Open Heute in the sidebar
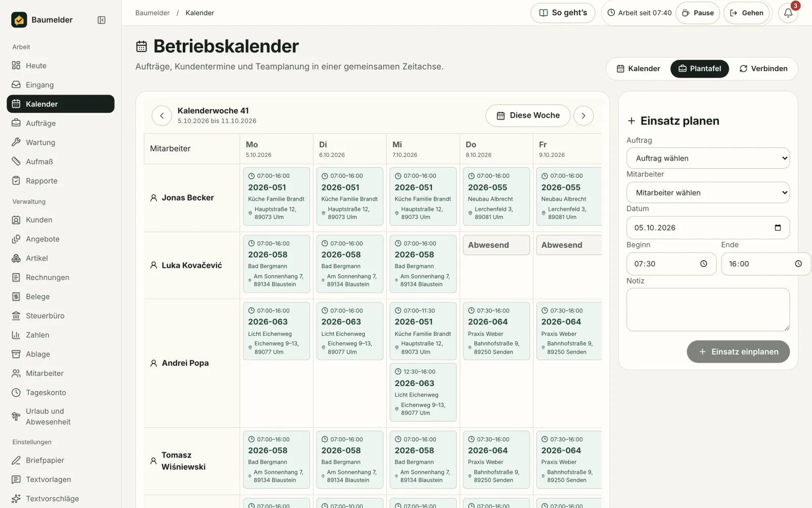812x508 pixels. (60, 66)
